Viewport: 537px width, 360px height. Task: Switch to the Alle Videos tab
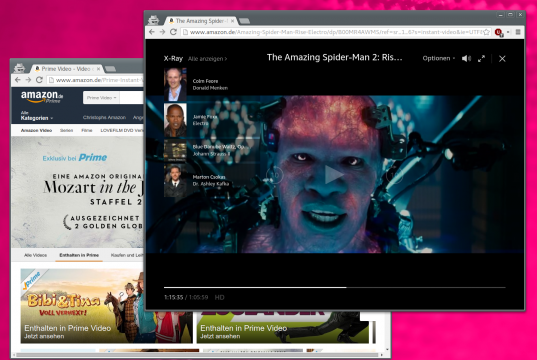click(35, 255)
